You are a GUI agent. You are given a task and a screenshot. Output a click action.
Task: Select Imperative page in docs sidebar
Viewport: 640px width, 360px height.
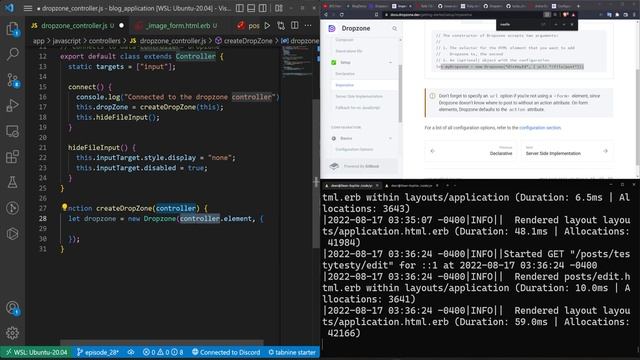344,85
